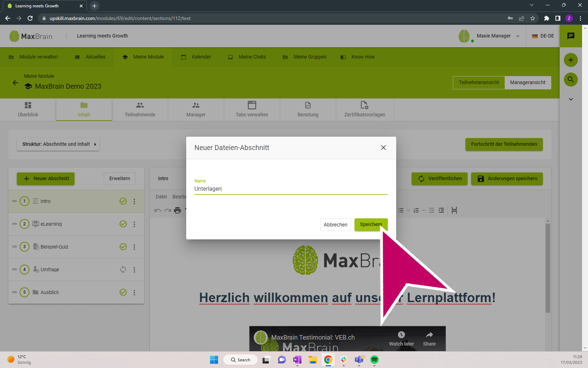588x368 pixels.
Task: Print from the editor toolbar
Action: (x=177, y=210)
